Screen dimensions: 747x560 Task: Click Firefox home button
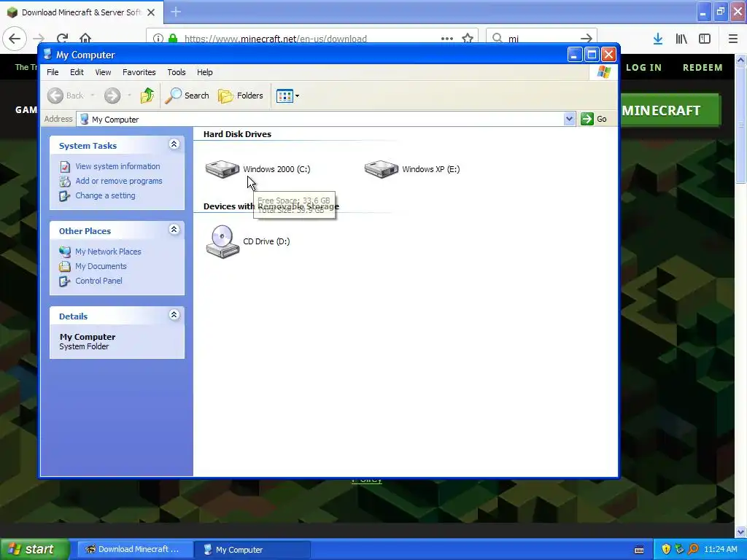click(x=85, y=39)
